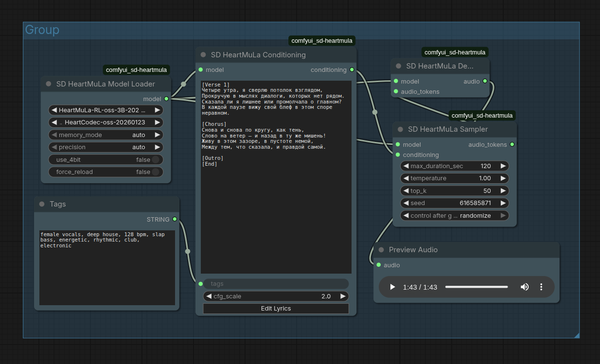Click the De... node model input socket
This screenshot has height=364, width=600.
[x=396, y=81]
